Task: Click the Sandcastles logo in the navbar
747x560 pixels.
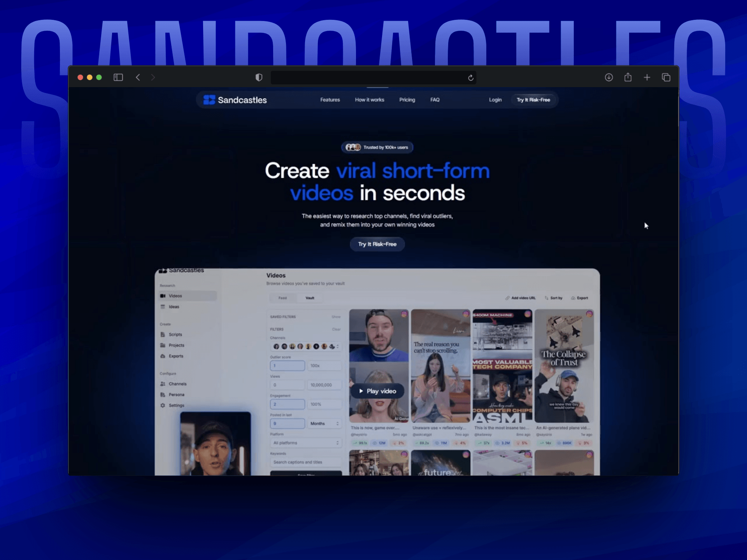Action: pos(235,100)
